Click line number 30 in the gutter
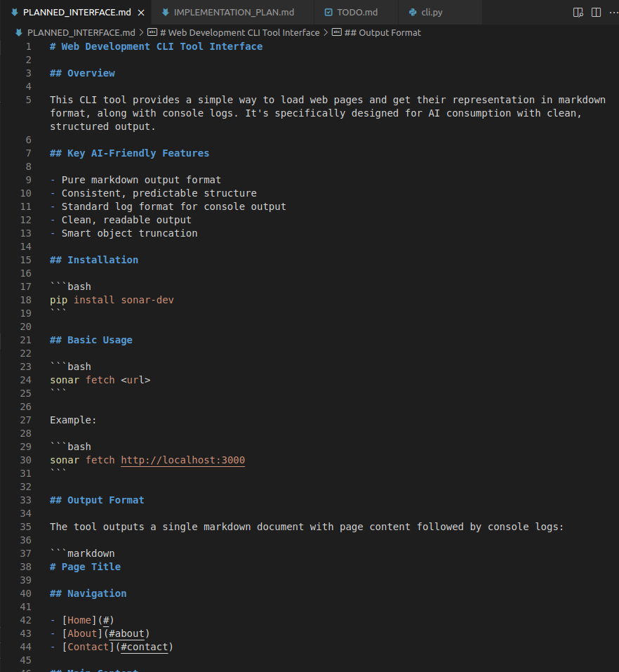Image resolution: width=619 pixels, height=672 pixels. coord(26,460)
